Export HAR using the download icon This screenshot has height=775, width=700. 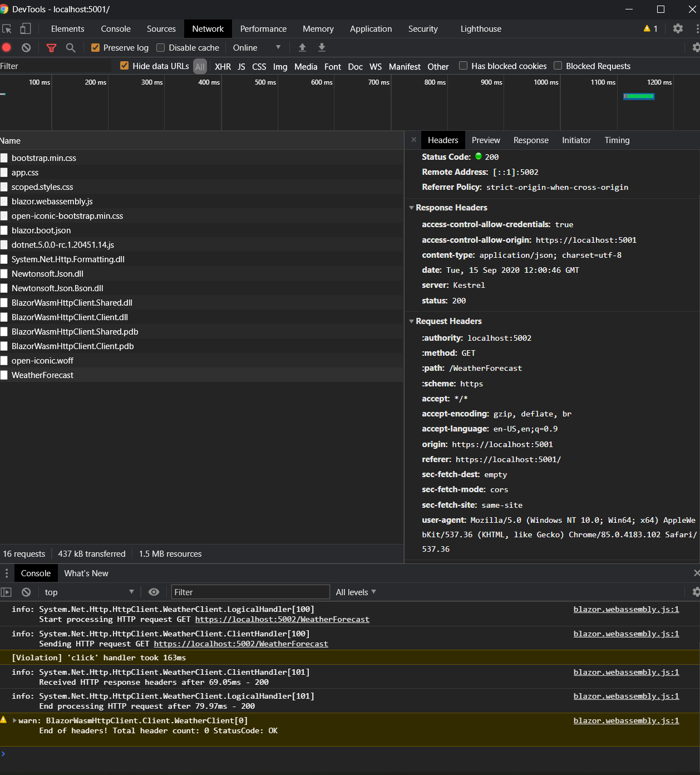pos(322,48)
